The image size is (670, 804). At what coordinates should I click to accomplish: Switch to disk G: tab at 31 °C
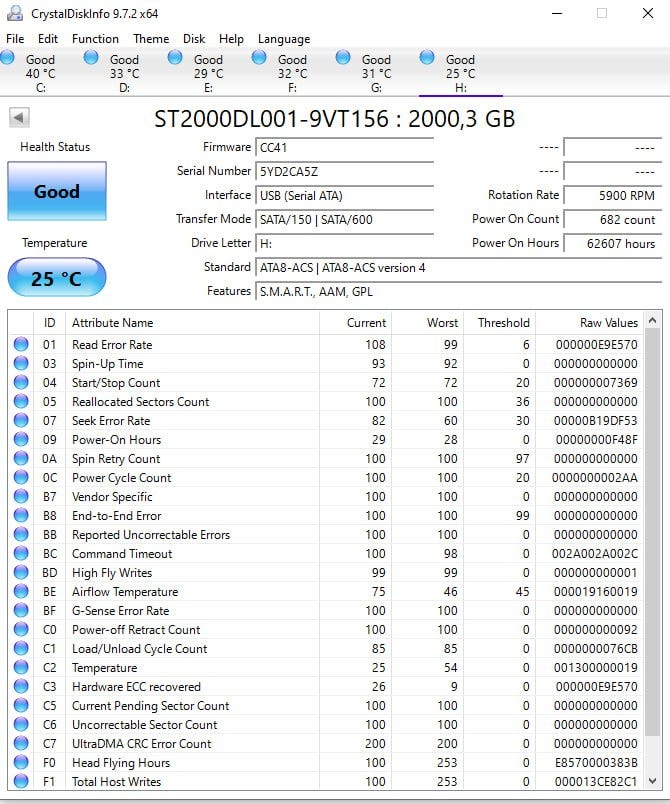(377, 73)
